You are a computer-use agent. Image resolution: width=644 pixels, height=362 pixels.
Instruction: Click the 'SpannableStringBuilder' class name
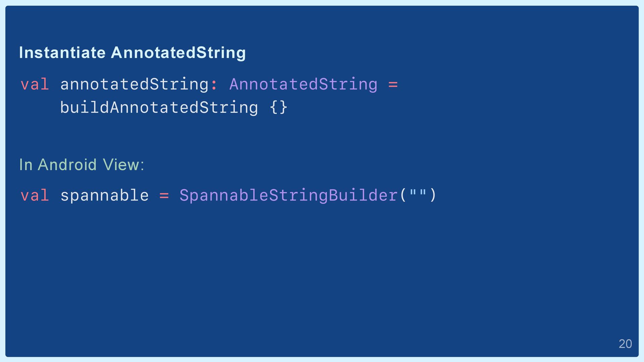point(289,196)
